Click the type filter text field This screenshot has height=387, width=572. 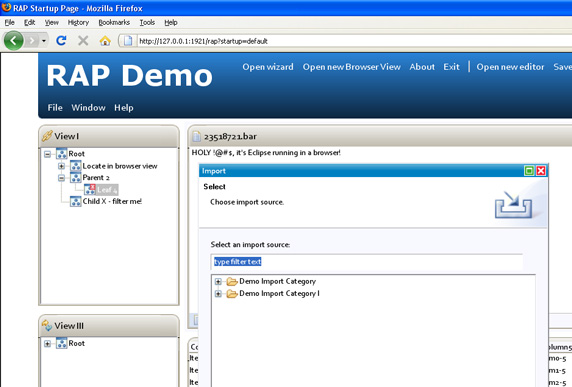point(367,262)
